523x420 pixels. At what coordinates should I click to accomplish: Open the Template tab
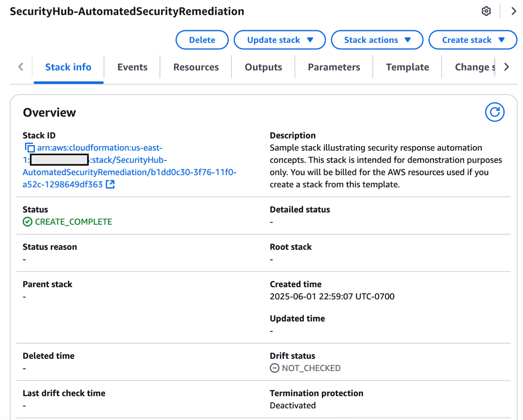point(407,67)
